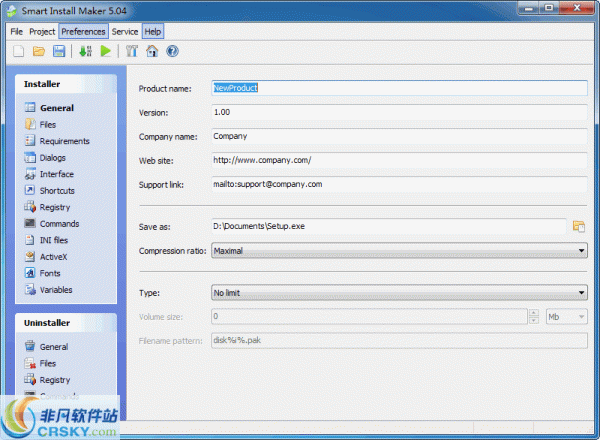Select the Installer Registry icon
Image resolution: width=600 pixels, height=440 pixels.
pyautogui.click(x=30, y=207)
